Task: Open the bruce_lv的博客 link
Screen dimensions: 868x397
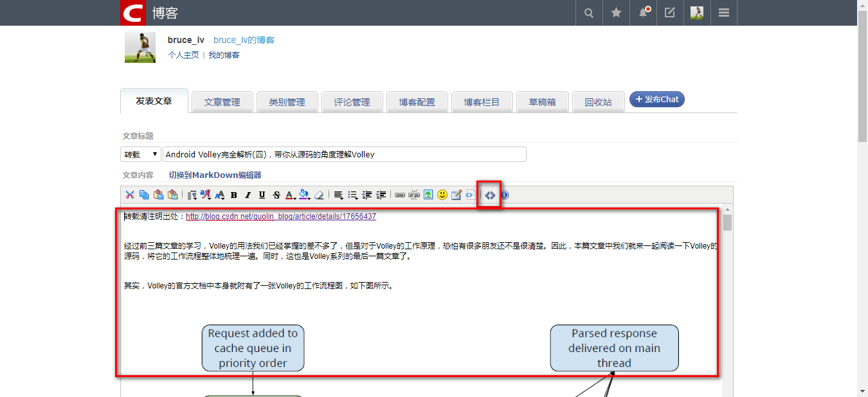Action: point(244,40)
